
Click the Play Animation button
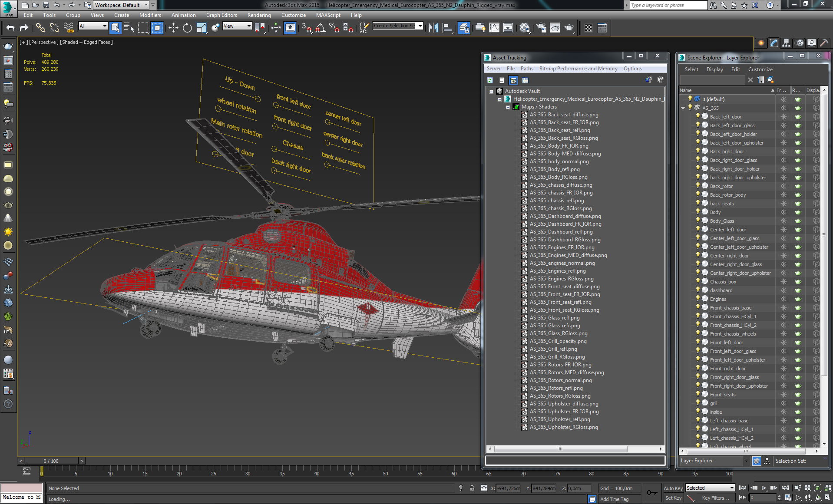pos(764,488)
